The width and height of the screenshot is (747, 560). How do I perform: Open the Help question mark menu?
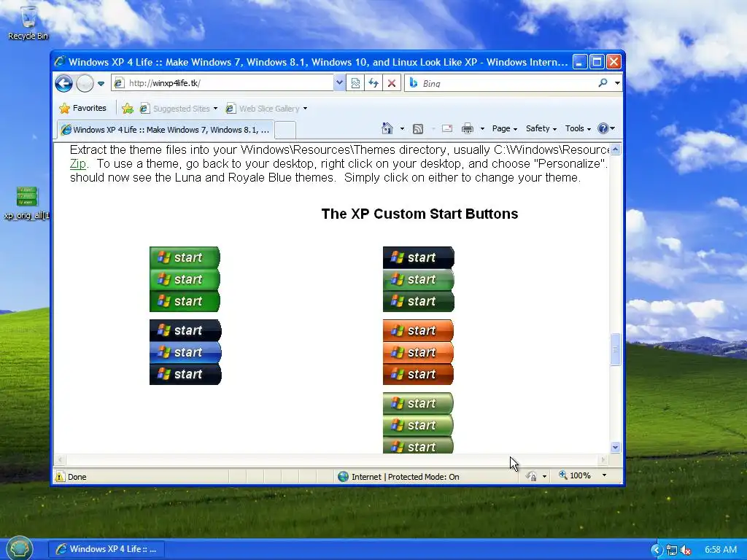606,128
